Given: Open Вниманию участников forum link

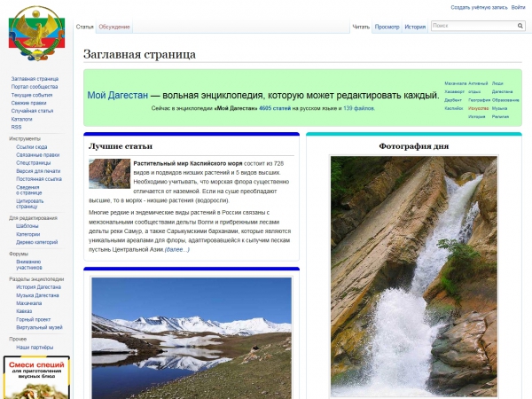Looking at the screenshot, I should (29, 264).
